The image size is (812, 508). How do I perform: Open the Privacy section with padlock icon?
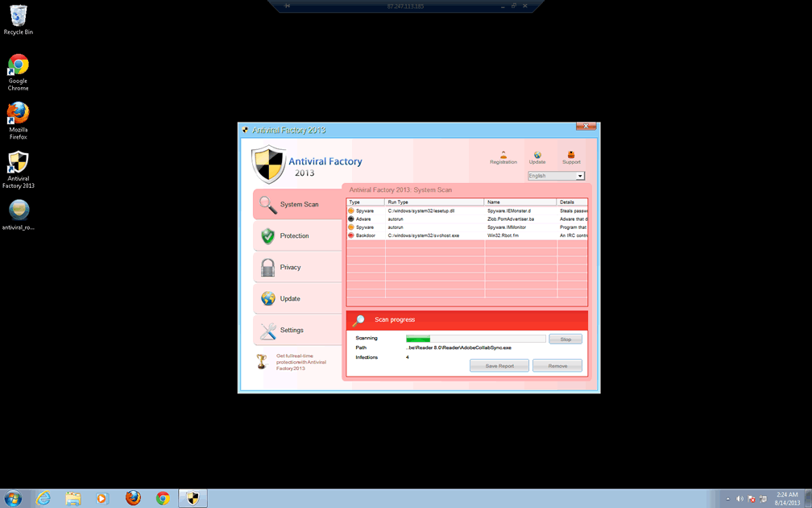pyautogui.click(x=296, y=268)
